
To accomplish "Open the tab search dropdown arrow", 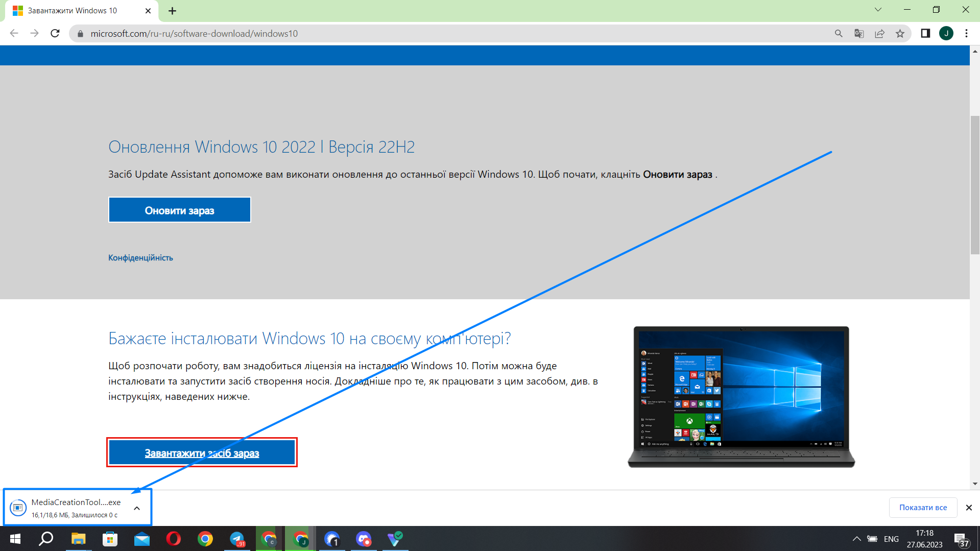I will pyautogui.click(x=878, y=10).
